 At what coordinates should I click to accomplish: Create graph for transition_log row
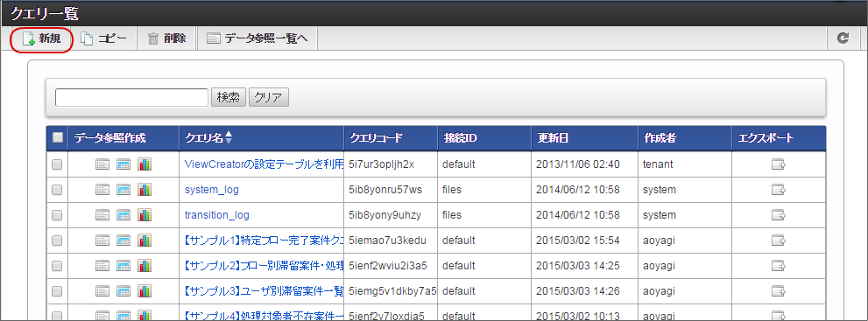tap(145, 215)
